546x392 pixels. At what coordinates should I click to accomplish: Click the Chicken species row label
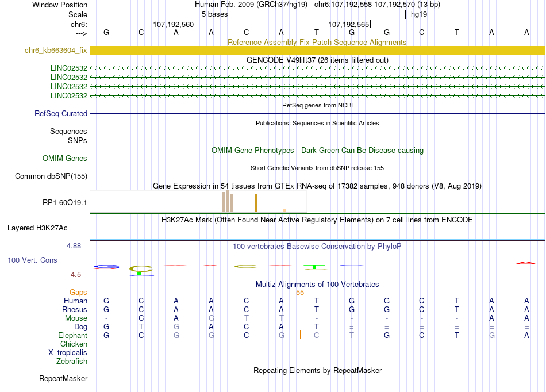coord(74,344)
